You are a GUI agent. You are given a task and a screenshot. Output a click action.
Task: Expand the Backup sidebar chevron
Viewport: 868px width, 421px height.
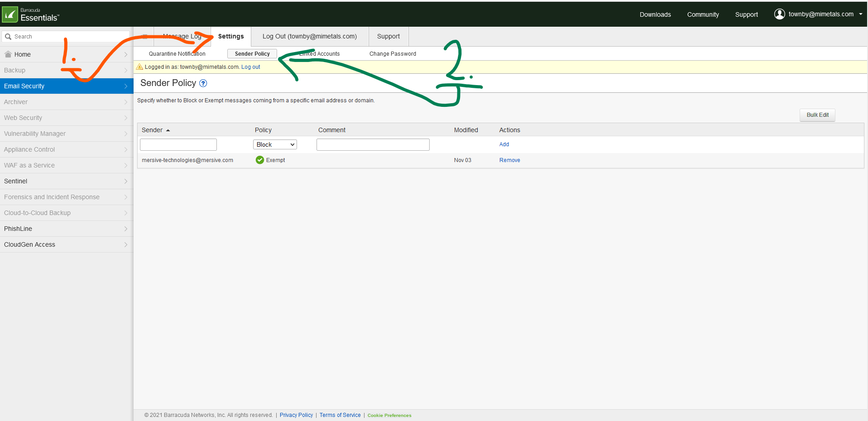(x=126, y=70)
